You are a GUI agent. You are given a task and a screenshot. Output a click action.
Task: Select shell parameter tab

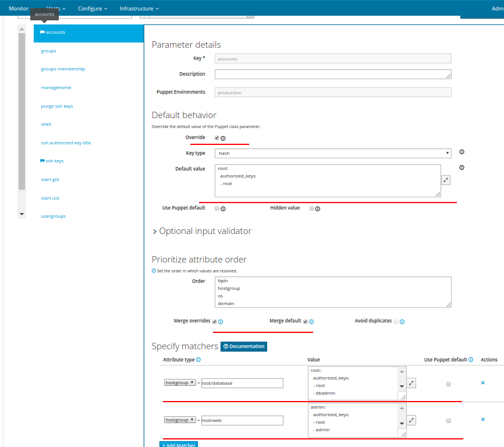(x=46, y=124)
